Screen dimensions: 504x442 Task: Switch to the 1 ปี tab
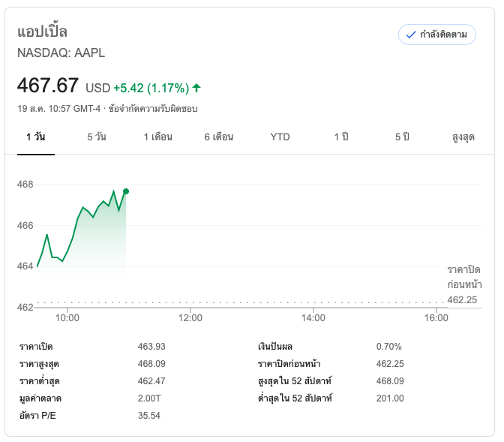pyautogui.click(x=341, y=137)
